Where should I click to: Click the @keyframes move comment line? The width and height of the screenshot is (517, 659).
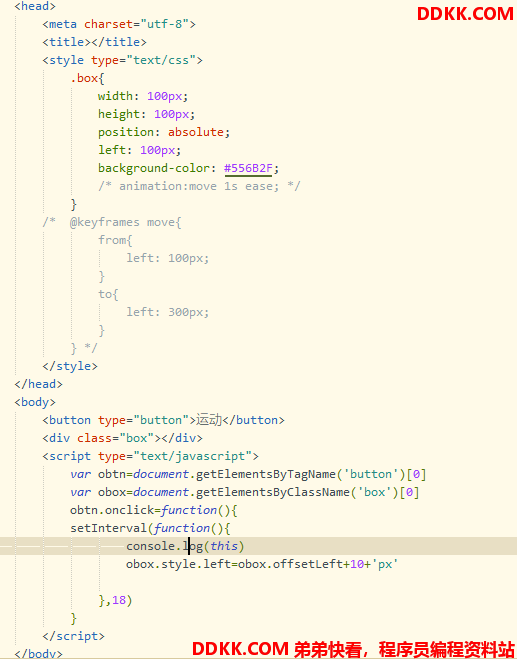click(x=112, y=222)
